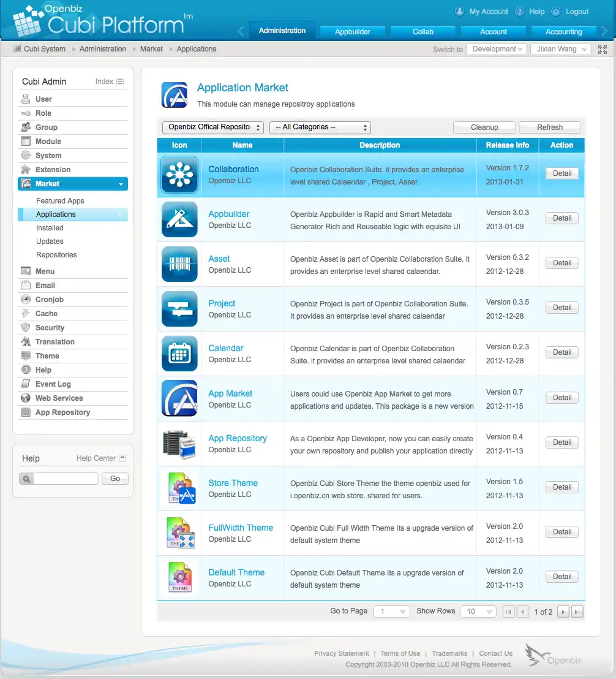Click the Store Theme icon

181,488
